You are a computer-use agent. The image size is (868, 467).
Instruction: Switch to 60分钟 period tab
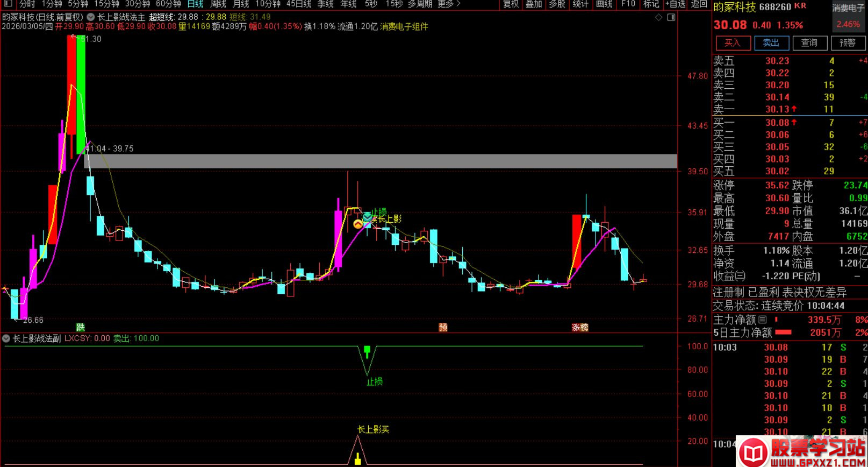pyautogui.click(x=168, y=4)
